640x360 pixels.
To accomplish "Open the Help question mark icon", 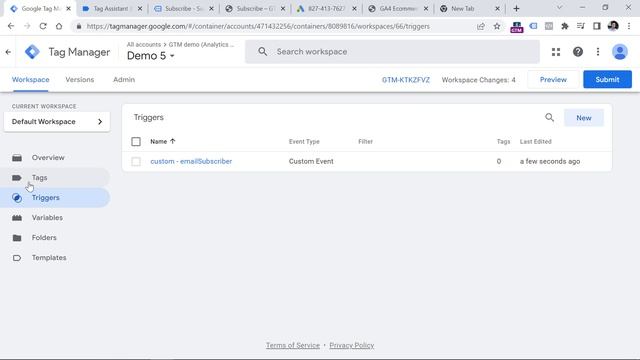I will tap(578, 52).
